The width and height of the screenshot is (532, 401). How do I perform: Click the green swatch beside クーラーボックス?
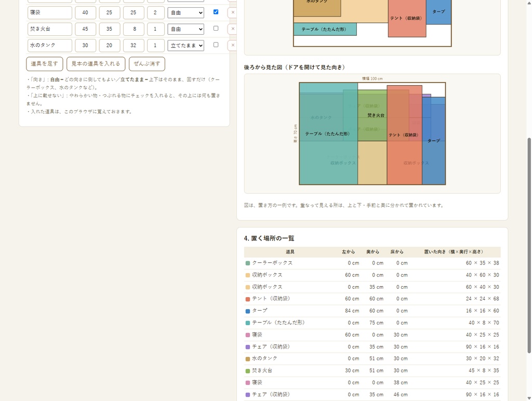(248, 263)
